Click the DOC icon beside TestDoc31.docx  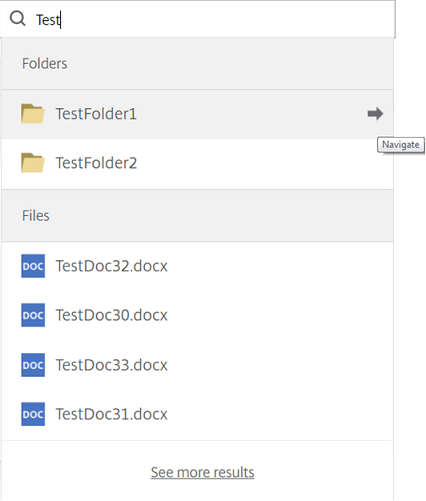[x=33, y=414]
